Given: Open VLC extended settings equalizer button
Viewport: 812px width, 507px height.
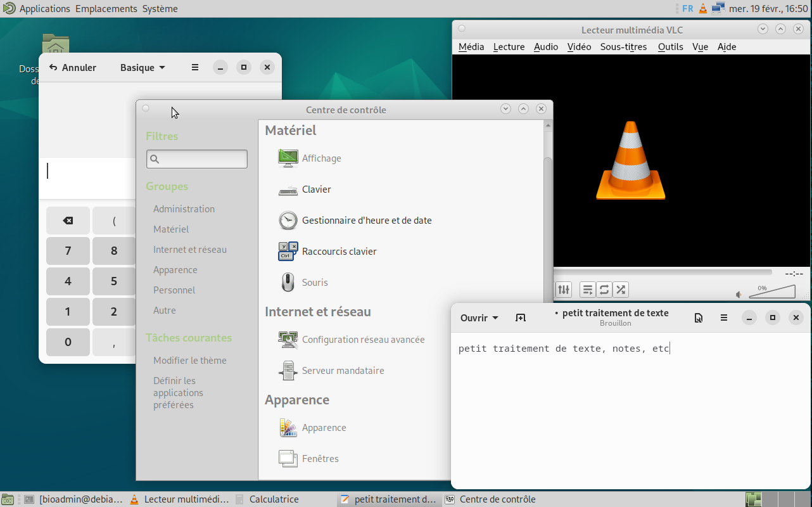Looking at the screenshot, I should click(x=563, y=290).
